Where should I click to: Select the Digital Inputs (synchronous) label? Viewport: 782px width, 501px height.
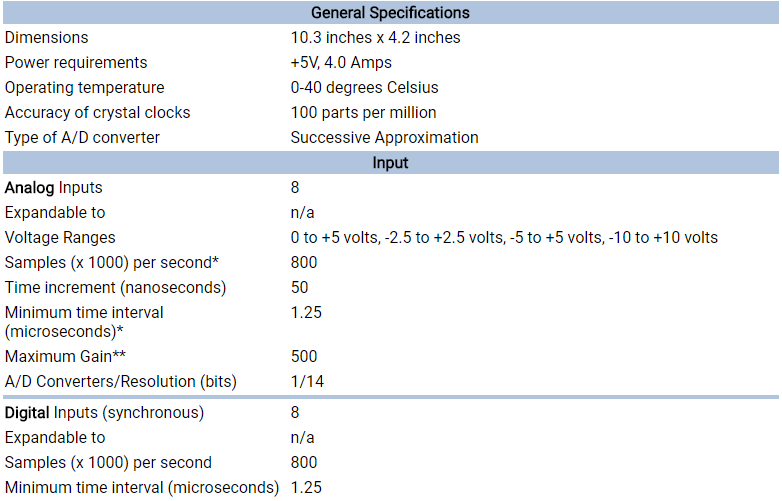pyautogui.click(x=104, y=413)
